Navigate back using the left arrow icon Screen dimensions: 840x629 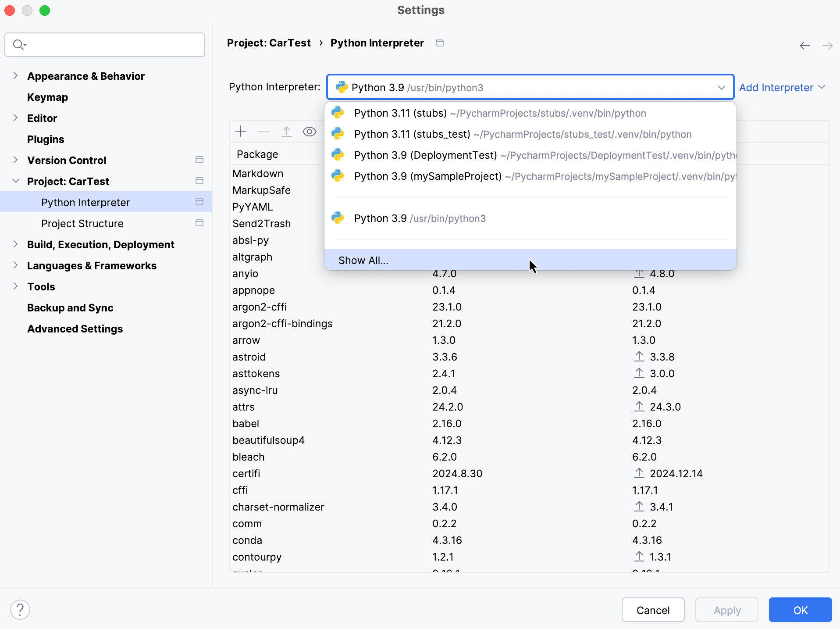coord(805,45)
